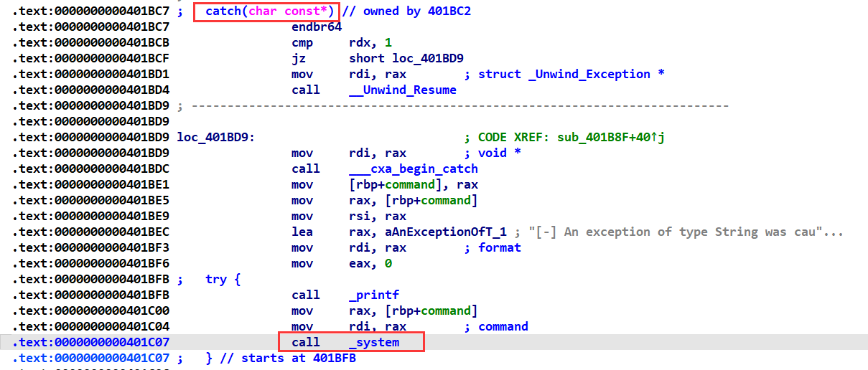The height and width of the screenshot is (370, 868).
Task: Click address .text:0000000000401C00
Action: click(90, 311)
